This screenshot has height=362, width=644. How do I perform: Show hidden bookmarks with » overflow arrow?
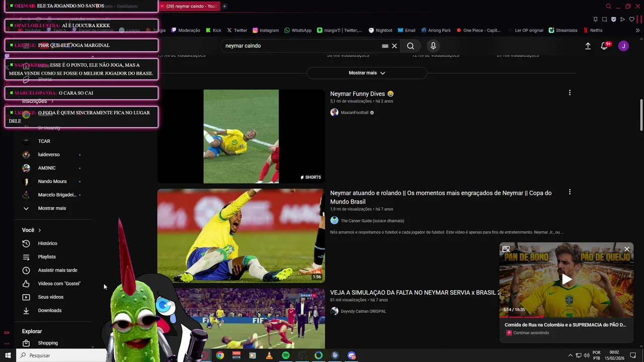click(638, 30)
